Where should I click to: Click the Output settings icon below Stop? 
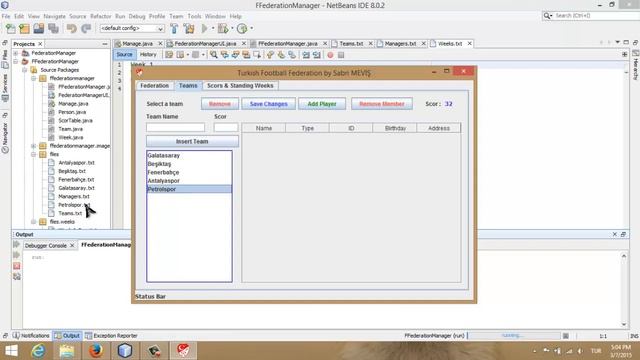17,277
